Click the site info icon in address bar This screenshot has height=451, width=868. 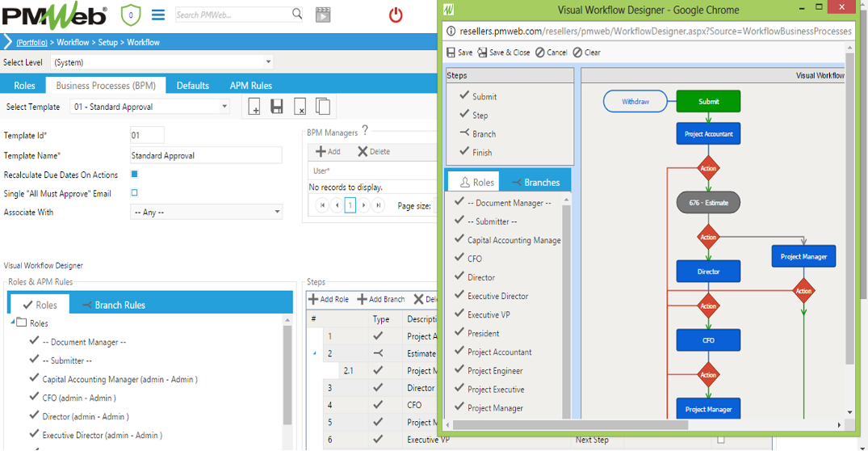pos(451,31)
